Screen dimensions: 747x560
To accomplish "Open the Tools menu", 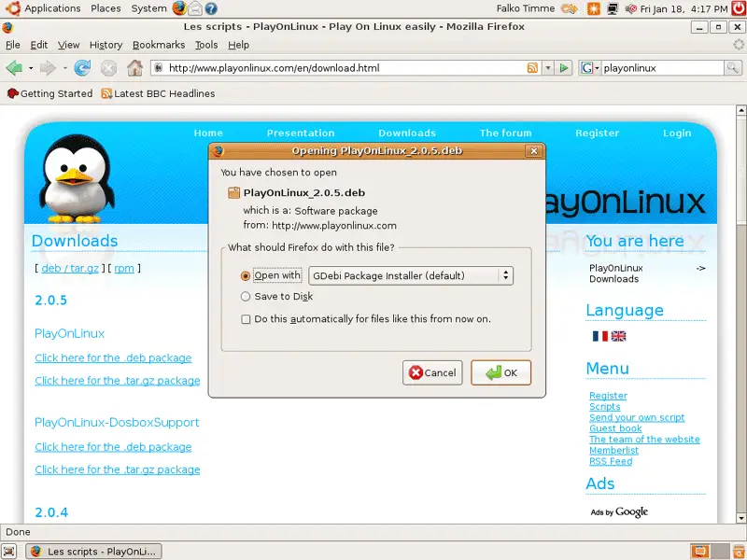I will tap(206, 45).
